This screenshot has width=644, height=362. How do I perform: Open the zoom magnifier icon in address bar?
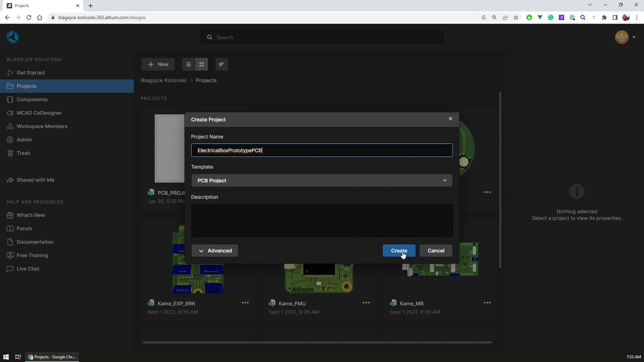(x=494, y=17)
